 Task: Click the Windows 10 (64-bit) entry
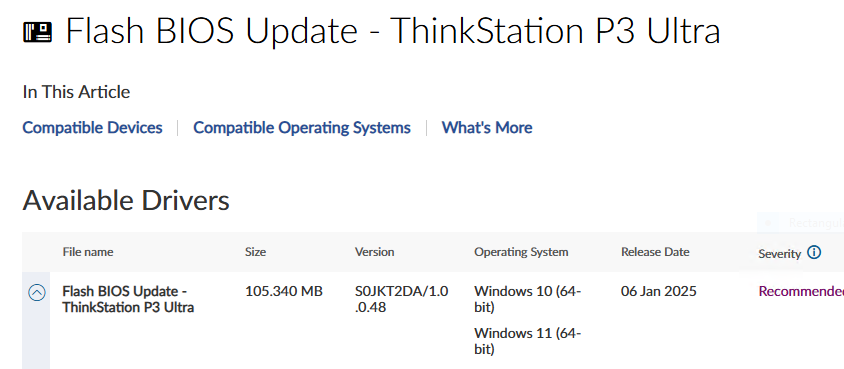[x=528, y=300]
